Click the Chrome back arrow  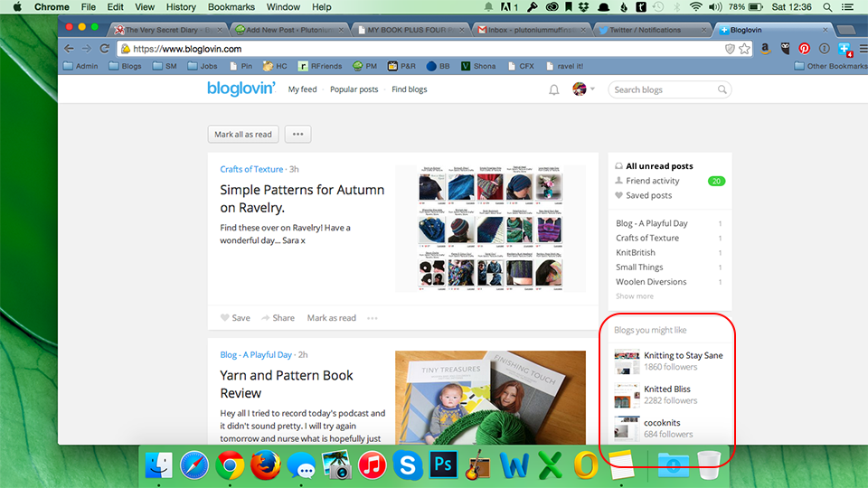click(69, 49)
